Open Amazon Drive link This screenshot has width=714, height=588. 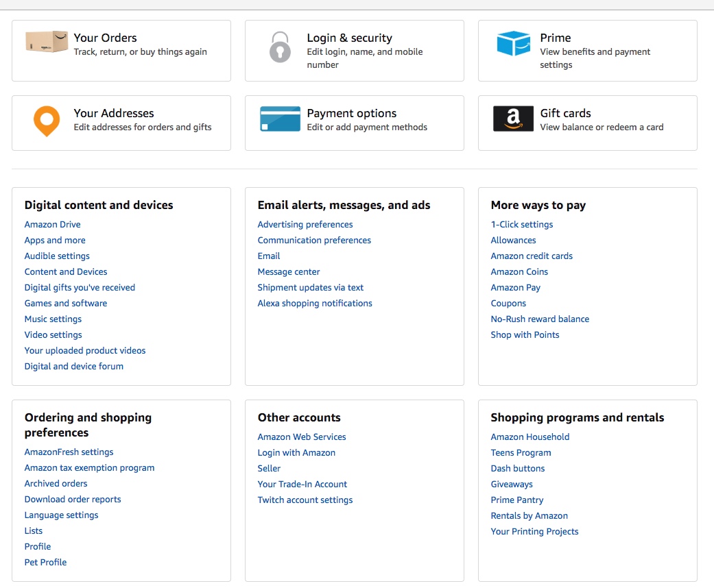52,224
